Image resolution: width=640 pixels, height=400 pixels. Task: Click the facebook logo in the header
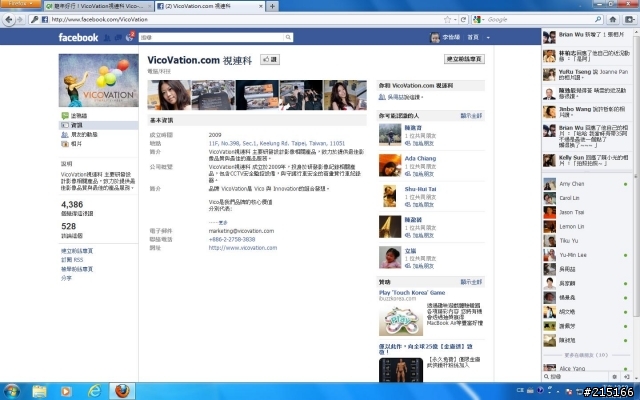click(78, 38)
